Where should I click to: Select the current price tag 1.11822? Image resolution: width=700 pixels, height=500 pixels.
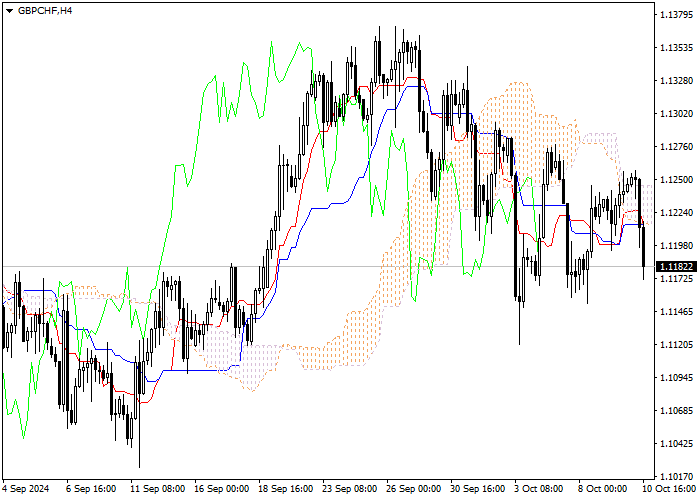click(677, 267)
